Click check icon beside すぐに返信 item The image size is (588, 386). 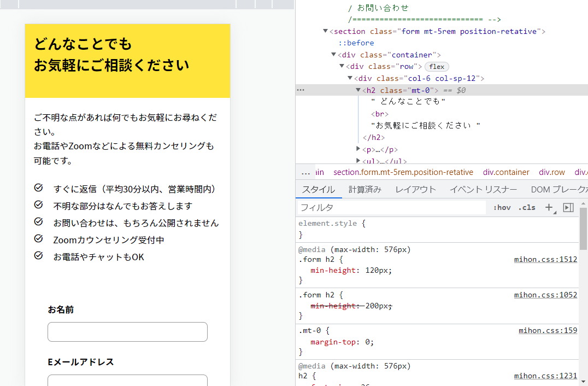coord(38,188)
